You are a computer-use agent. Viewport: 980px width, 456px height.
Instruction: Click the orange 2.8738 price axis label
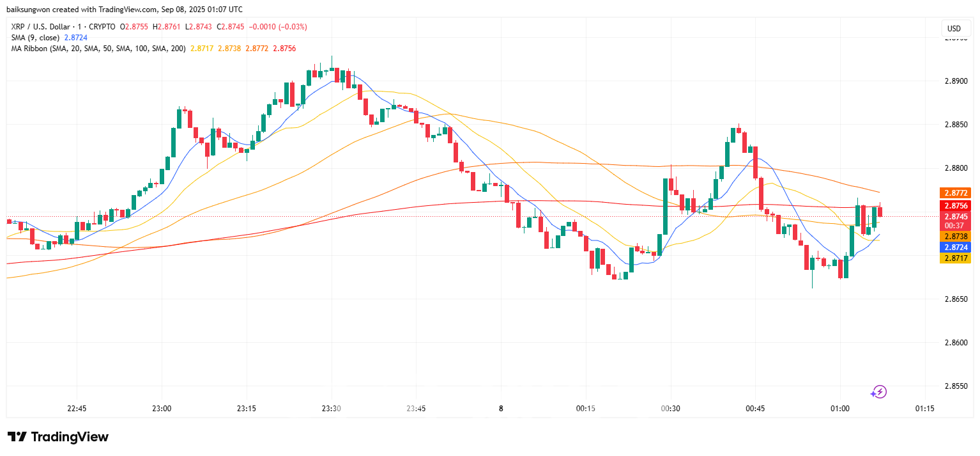point(954,237)
